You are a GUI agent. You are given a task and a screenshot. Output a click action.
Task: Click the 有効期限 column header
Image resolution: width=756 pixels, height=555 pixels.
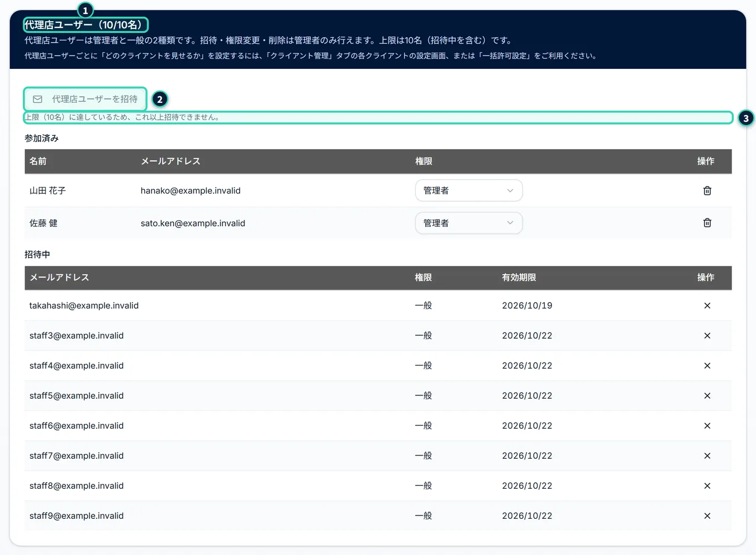coord(519,277)
